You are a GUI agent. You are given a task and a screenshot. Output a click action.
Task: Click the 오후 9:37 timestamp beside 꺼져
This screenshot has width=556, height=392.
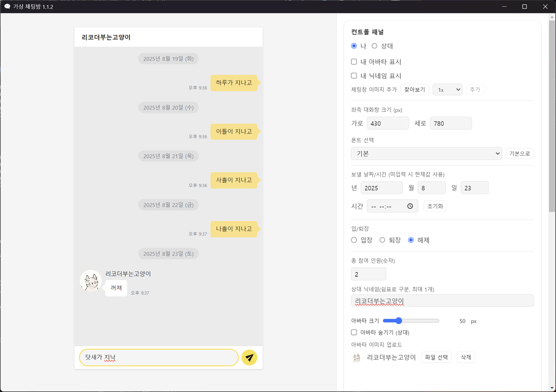click(140, 293)
